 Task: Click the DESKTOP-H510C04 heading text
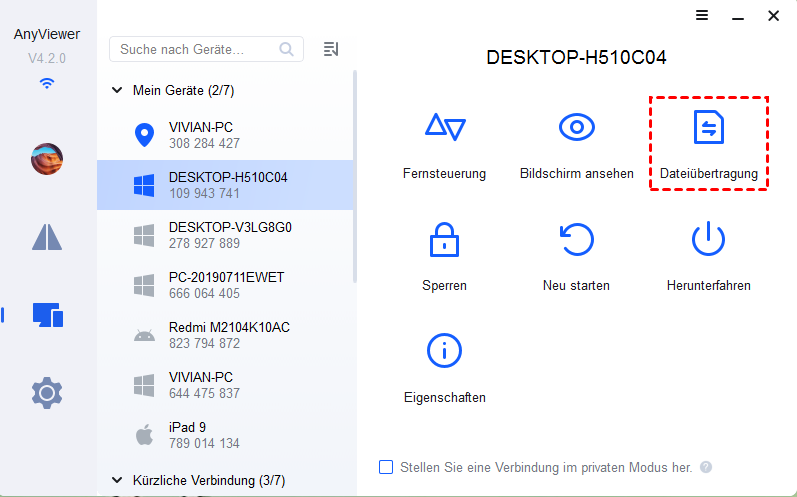coord(576,57)
